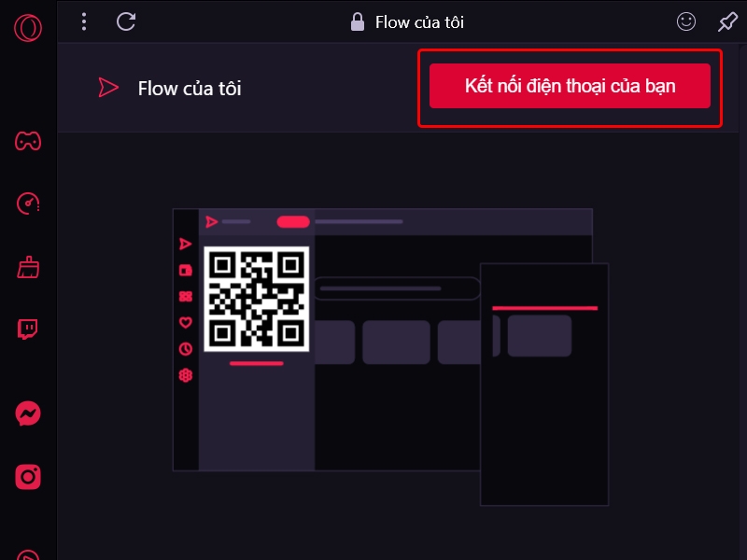
Task: Open the panel's three-dot options menu
Action: click(x=84, y=21)
